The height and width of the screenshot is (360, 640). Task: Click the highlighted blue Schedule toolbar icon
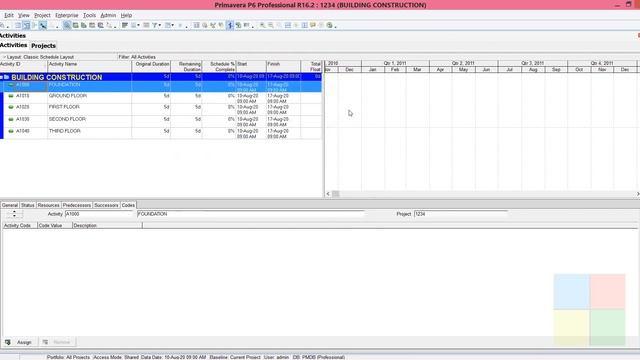(x=230, y=25)
